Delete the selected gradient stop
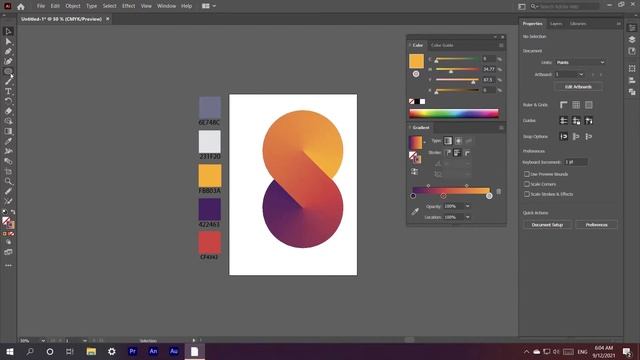640x360 pixels. click(498, 191)
